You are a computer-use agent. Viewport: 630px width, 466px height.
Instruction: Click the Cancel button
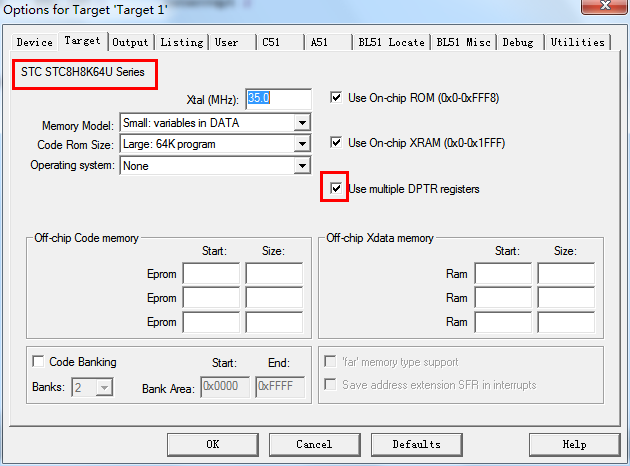click(314, 444)
